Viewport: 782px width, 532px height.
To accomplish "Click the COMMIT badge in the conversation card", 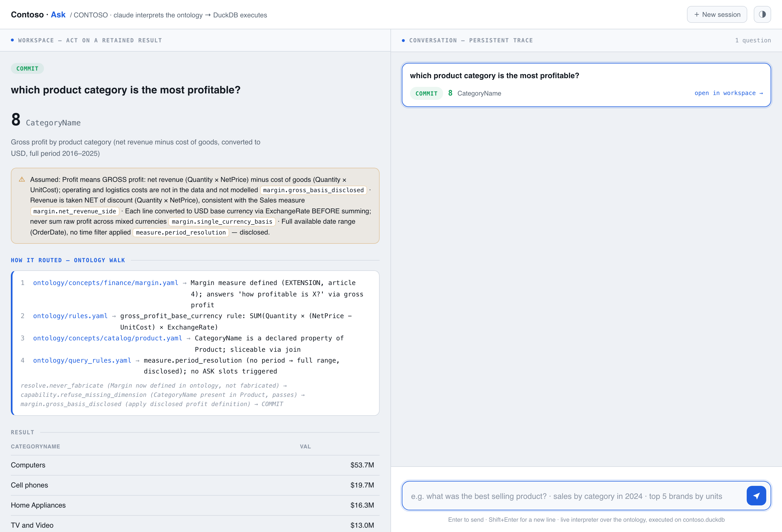I will tap(426, 93).
